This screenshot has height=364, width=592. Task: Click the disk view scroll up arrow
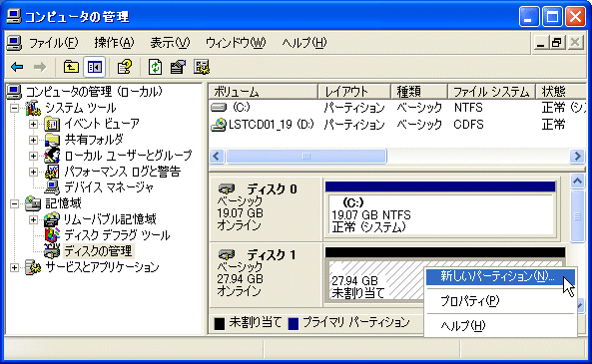(x=577, y=182)
